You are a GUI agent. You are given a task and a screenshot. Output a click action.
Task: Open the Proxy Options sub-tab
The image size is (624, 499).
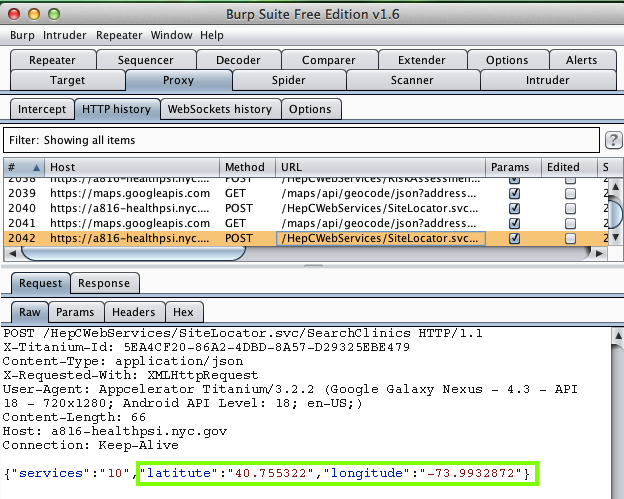click(x=310, y=109)
